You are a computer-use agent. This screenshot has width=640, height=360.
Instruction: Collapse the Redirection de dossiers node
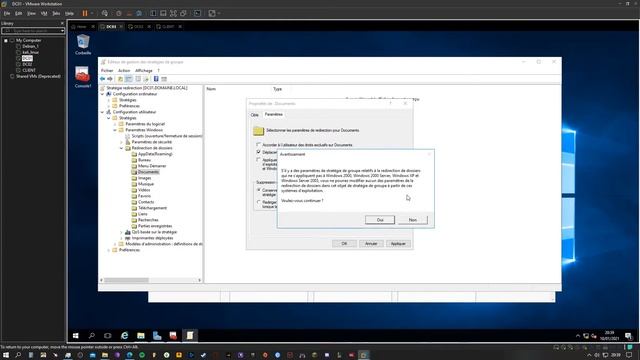click(x=121, y=148)
